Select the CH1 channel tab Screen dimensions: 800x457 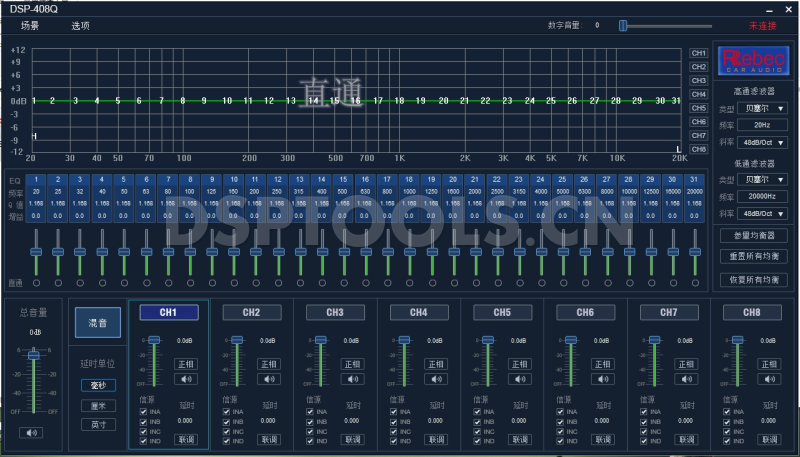click(169, 313)
